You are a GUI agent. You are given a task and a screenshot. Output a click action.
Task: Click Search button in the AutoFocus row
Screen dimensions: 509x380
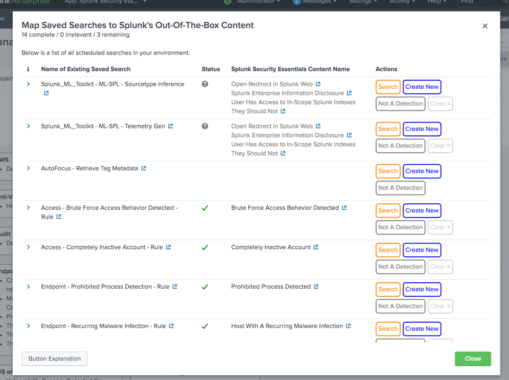388,171
